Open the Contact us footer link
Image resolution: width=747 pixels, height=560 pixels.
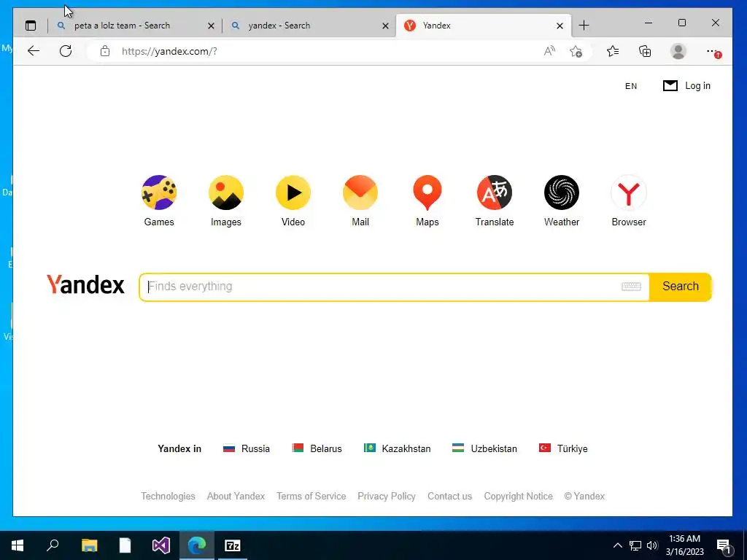pyautogui.click(x=449, y=496)
